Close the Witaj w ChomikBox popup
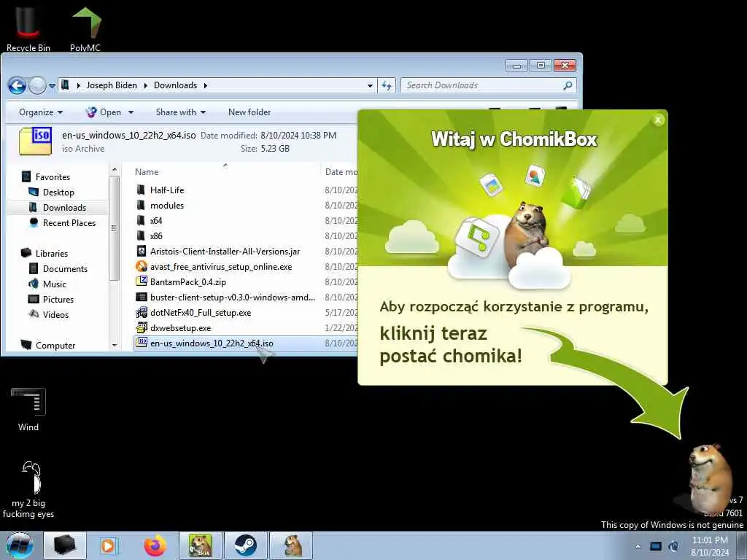Viewport: 747px width, 560px height. pos(658,120)
